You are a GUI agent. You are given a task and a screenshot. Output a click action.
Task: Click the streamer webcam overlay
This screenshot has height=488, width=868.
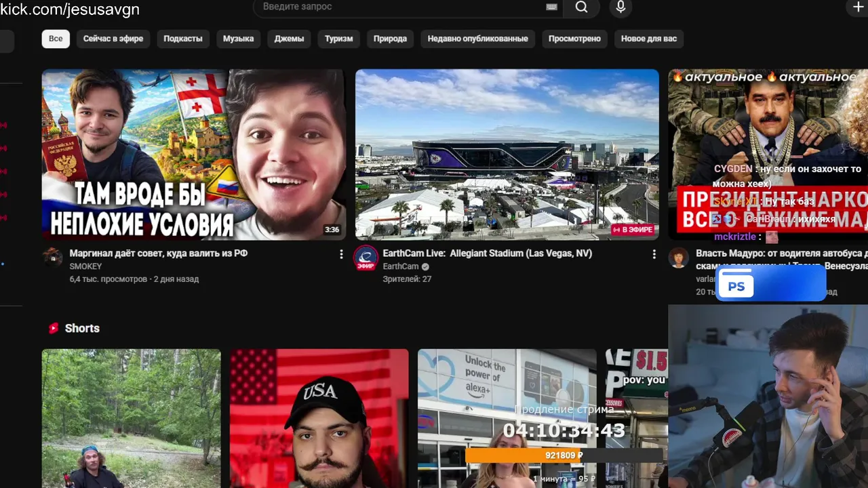click(x=768, y=396)
